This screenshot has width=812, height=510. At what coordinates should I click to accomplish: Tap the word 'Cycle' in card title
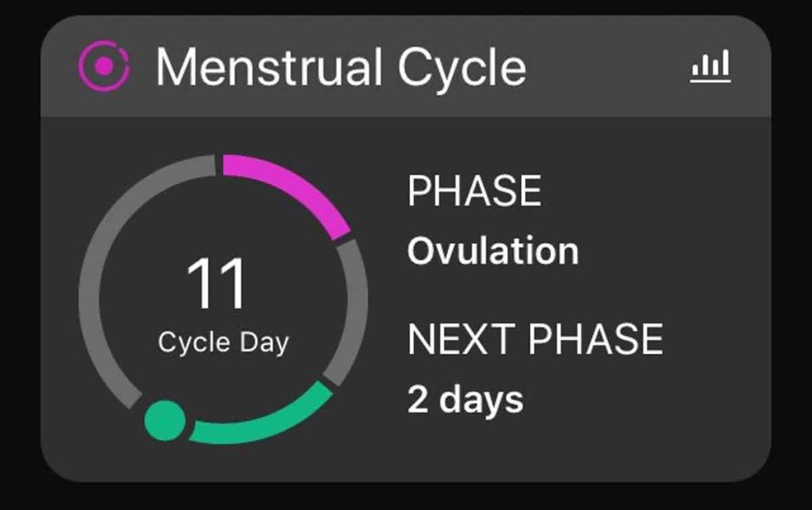pos(462,68)
